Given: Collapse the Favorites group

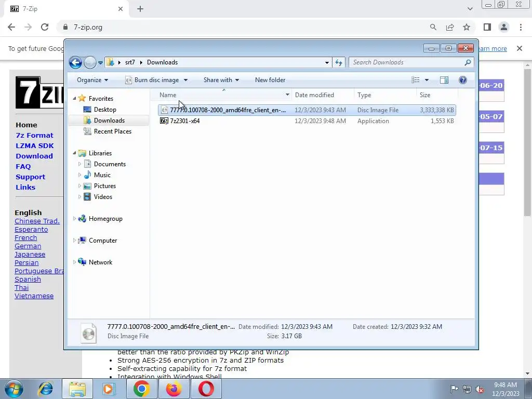Looking at the screenshot, I should (x=74, y=98).
